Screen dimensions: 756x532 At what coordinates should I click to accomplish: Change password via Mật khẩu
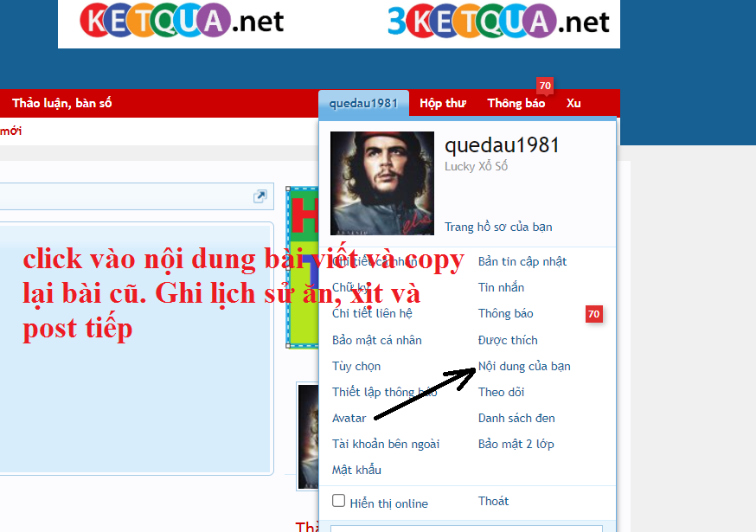[x=356, y=470]
